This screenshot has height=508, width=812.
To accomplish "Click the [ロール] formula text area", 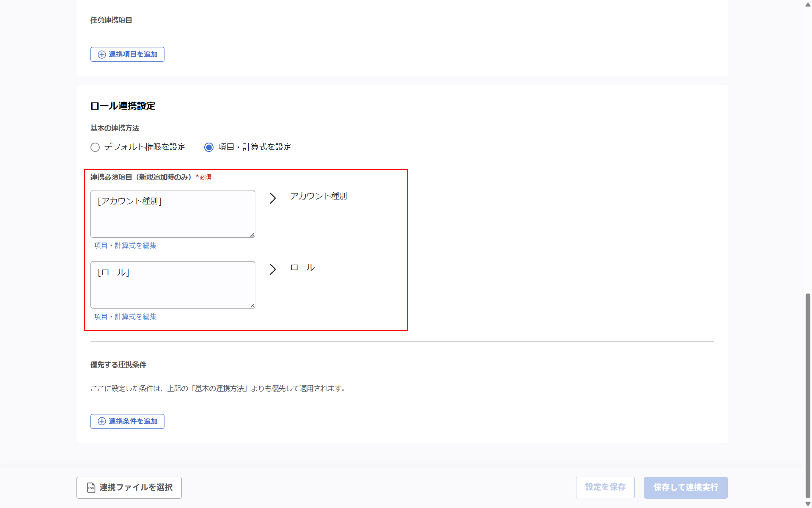I will pos(173,285).
